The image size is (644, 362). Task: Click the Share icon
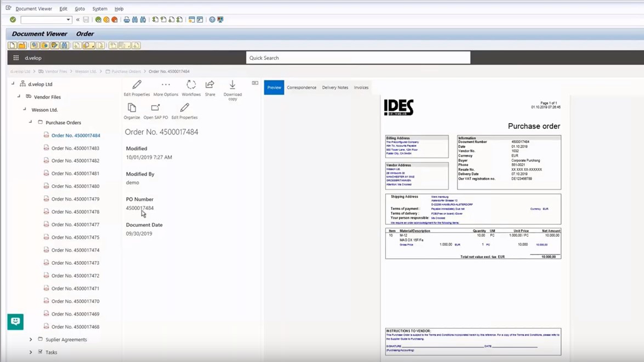point(210,84)
